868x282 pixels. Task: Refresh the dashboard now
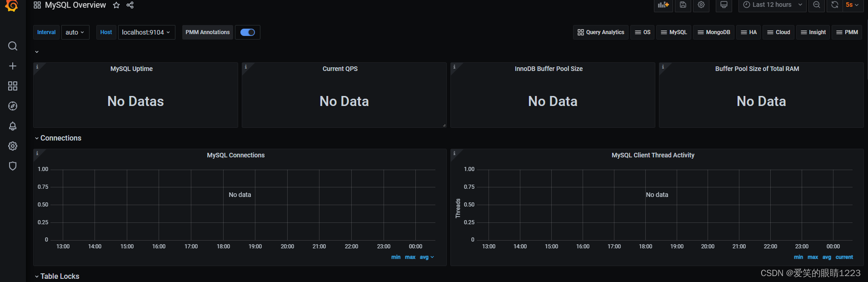[x=835, y=5]
